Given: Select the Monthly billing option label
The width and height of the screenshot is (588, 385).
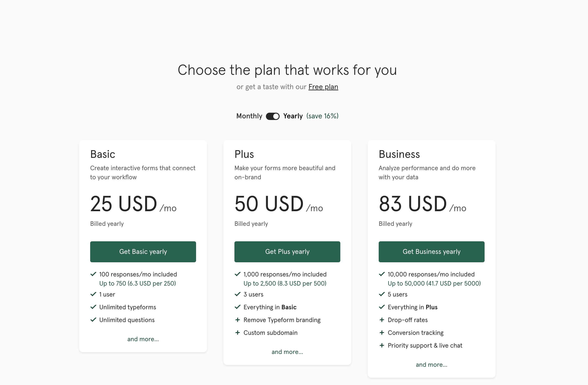Looking at the screenshot, I should [249, 116].
